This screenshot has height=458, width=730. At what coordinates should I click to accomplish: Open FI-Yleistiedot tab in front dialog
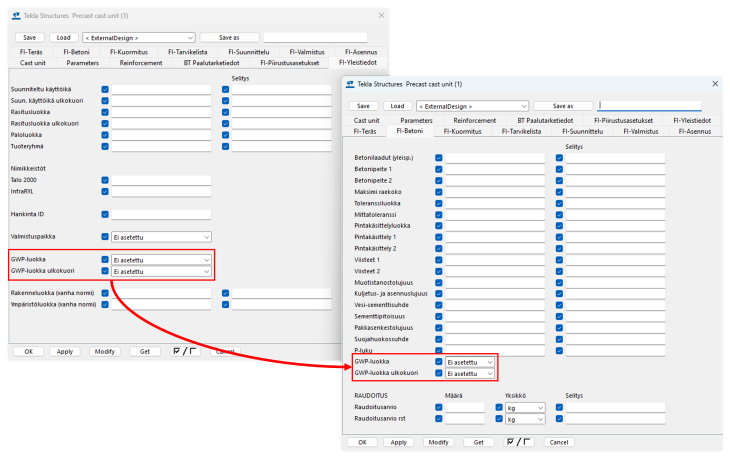coord(692,120)
